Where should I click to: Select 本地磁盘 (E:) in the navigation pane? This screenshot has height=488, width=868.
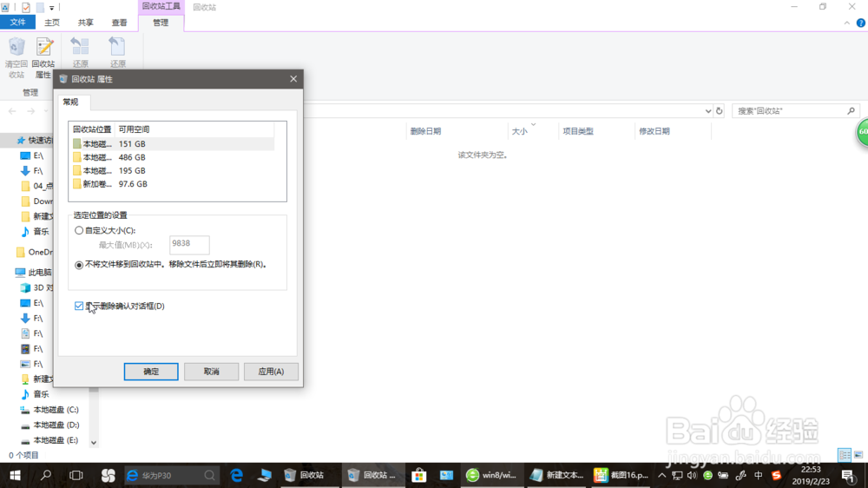point(49,440)
